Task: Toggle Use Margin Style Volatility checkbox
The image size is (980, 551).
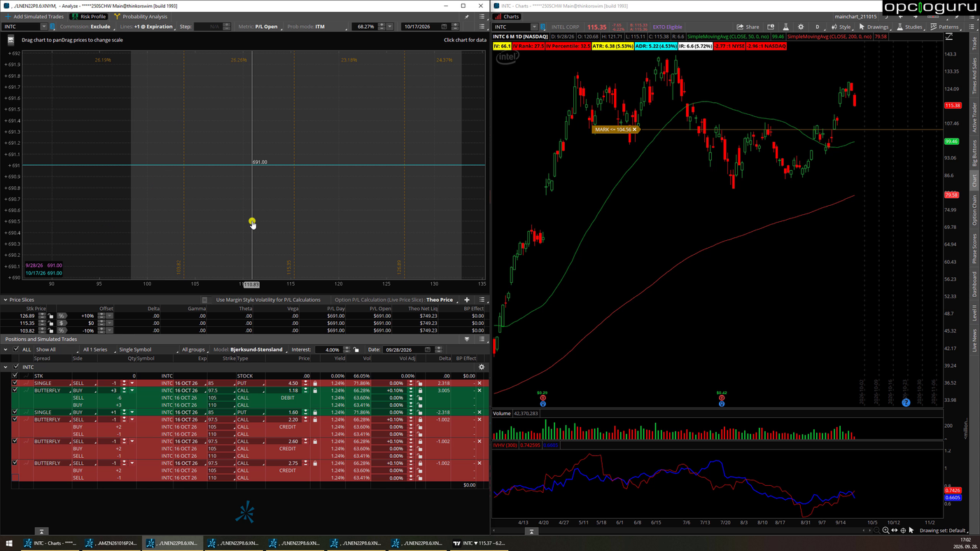Action: tap(204, 300)
